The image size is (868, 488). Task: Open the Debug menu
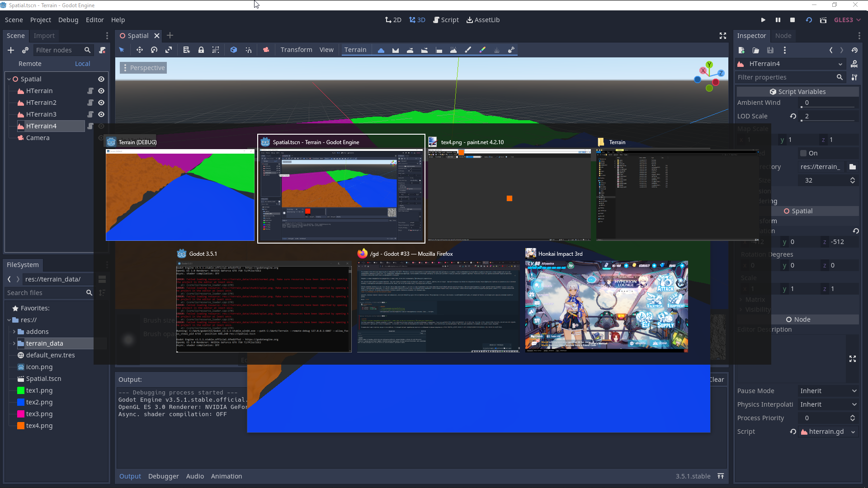[68, 20]
